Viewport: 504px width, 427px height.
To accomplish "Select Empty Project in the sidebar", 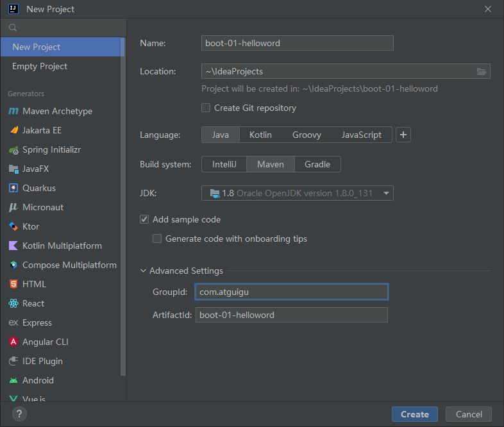I will click(x=40, y=66).
